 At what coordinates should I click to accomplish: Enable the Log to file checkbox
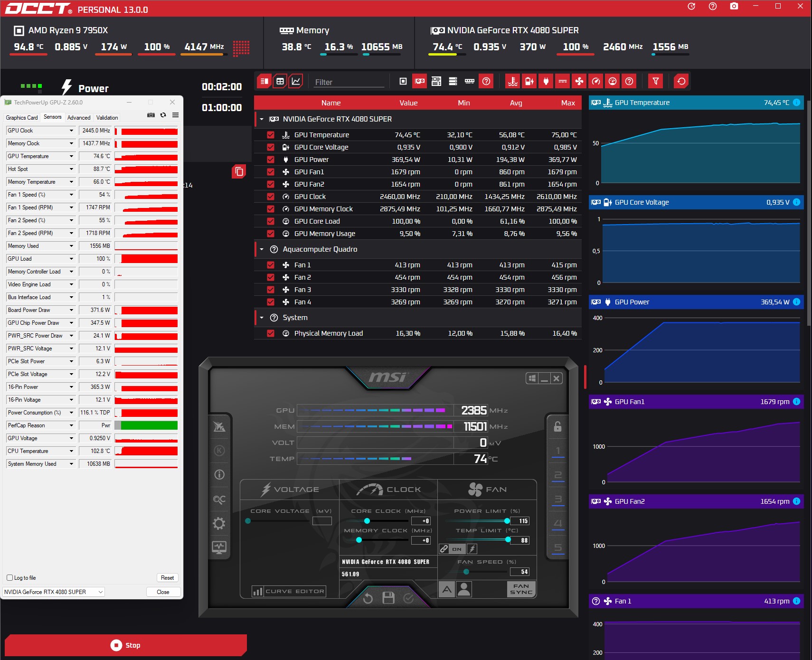9,578
